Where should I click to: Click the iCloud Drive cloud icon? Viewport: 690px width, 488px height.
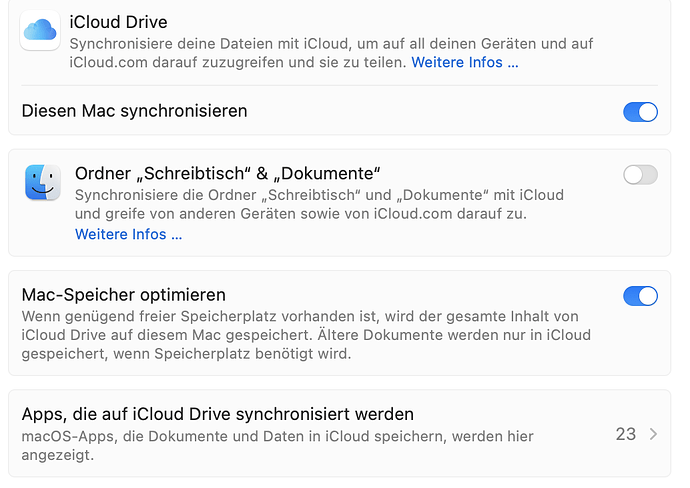coord(40,29)
